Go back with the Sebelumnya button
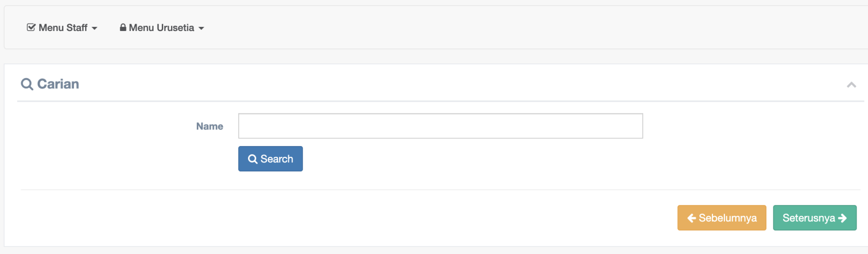The height and width of the screenshot is (254, 868). click(722, 218)
